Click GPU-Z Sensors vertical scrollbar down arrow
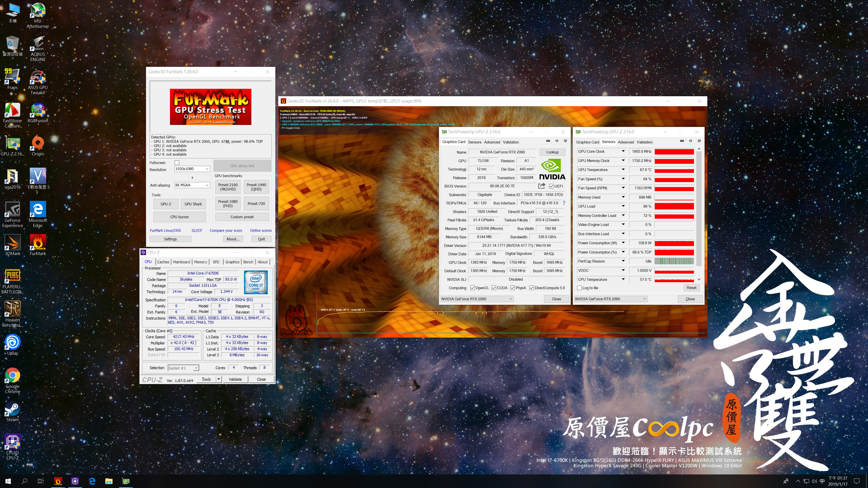 [699, 279]
